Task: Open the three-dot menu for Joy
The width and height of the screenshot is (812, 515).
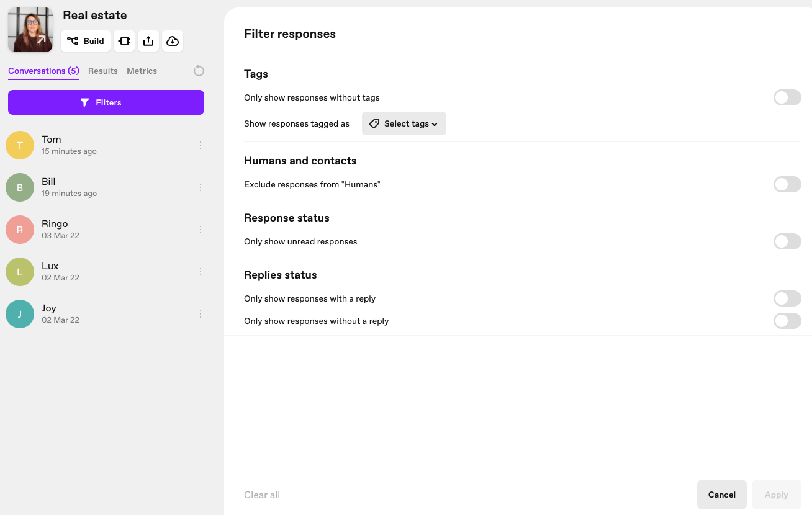Action: coord(201,314)
